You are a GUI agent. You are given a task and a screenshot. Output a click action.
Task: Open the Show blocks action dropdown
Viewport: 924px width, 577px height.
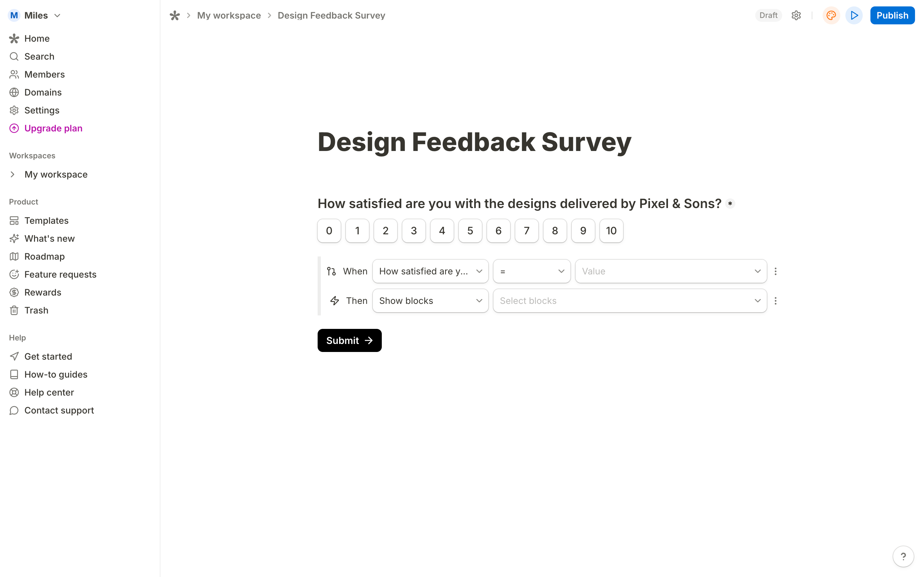pyautogui.click(x=430, y=301)
